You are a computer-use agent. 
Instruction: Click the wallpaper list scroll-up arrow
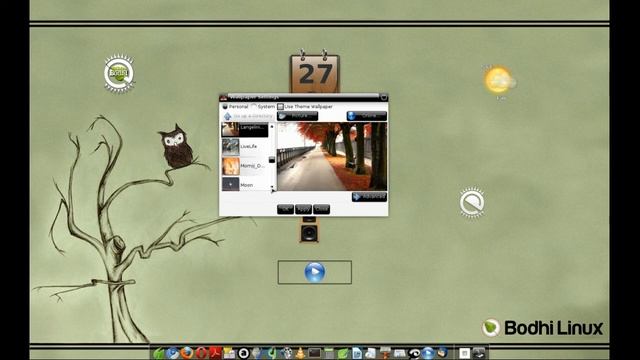272,126
